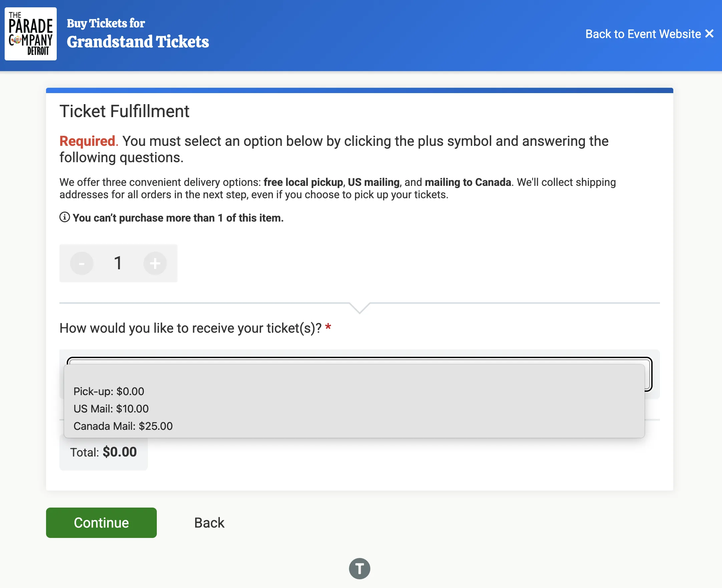
Task: Click the quantity number 1 field
Action: (118, 263)
